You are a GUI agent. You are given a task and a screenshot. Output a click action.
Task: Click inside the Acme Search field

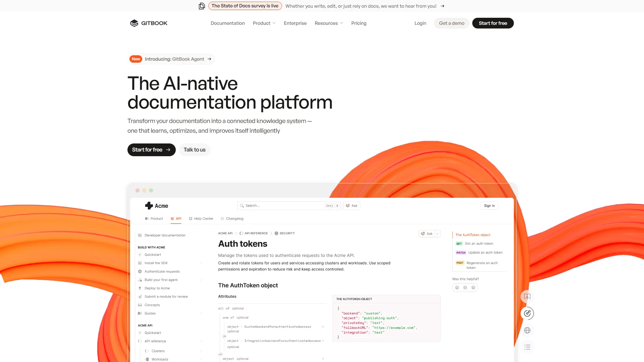(x=289, y=206)
